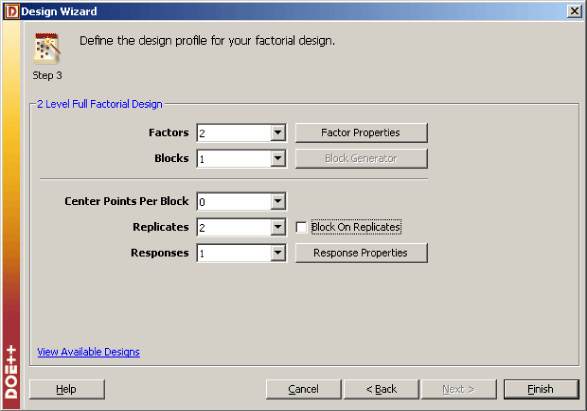Open Response Properties
Screen dimensions: 587x411
click(361, 253)
